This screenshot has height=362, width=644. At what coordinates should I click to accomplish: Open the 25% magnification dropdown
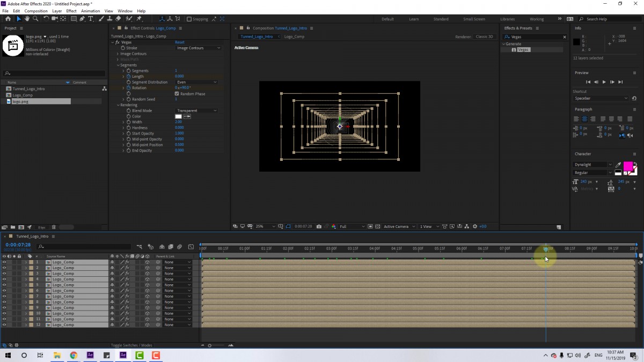(265, 226)
